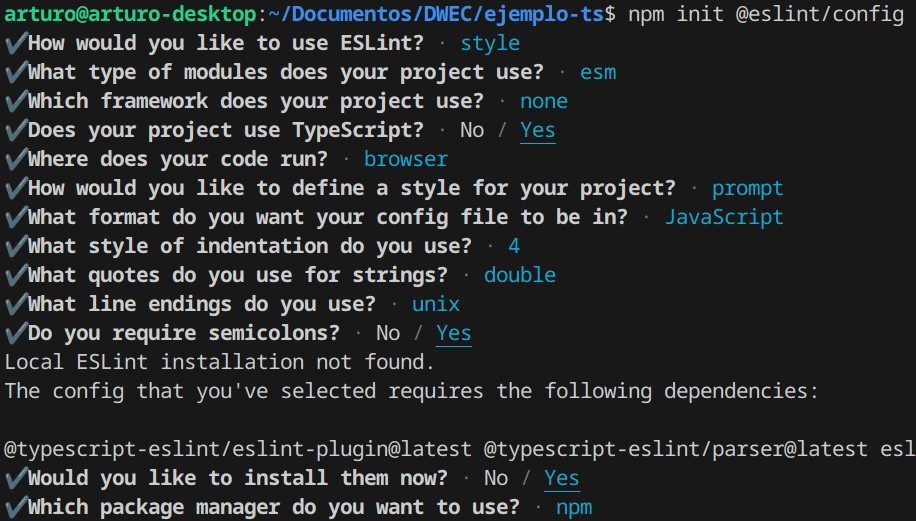Click the checkmark beside the line endings question
The height and width of the screenshot is (521, 916).
(x=15, y=304)
